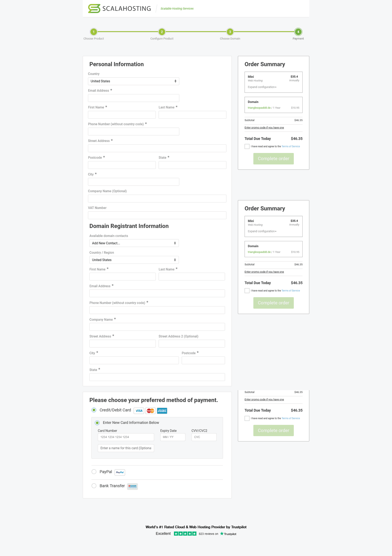The width and height of the screenshot is (392, 556).
Task: Click the PayPal logo icon
Action: click(120, 472)
